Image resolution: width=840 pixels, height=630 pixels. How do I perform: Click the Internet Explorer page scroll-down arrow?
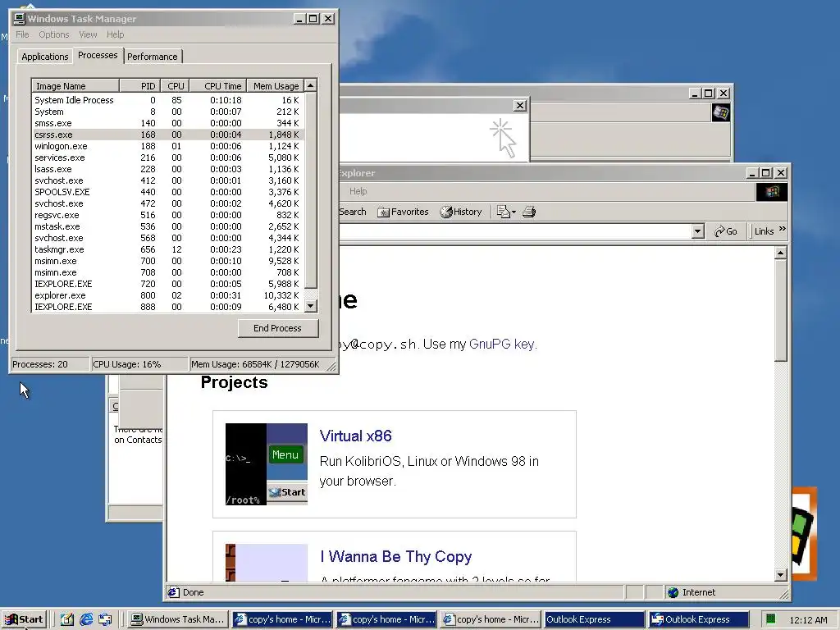pos(781,575)
